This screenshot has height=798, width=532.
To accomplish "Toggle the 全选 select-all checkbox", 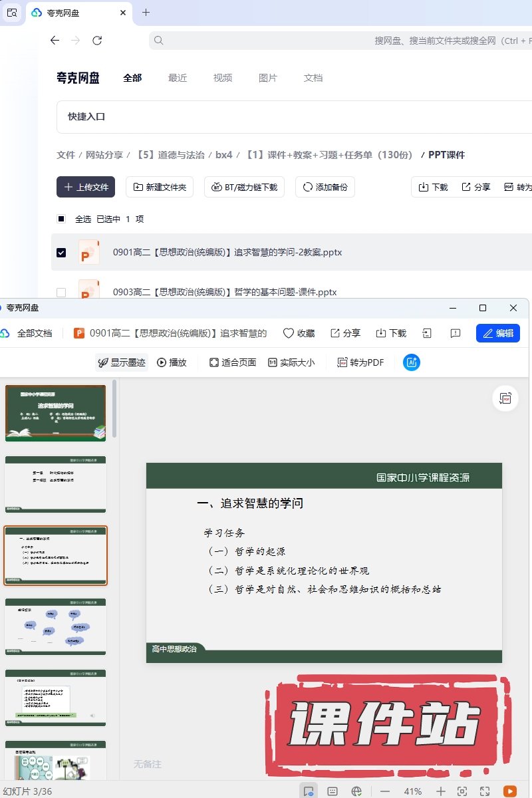I will [61, 219].
